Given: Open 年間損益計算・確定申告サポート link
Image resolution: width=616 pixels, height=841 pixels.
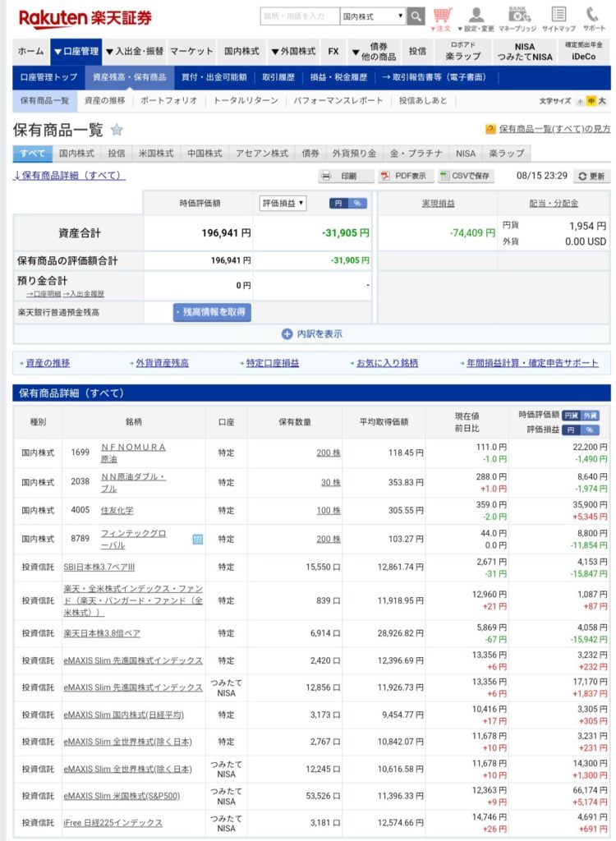Looking at the screenshot, I should pos(532,363).
